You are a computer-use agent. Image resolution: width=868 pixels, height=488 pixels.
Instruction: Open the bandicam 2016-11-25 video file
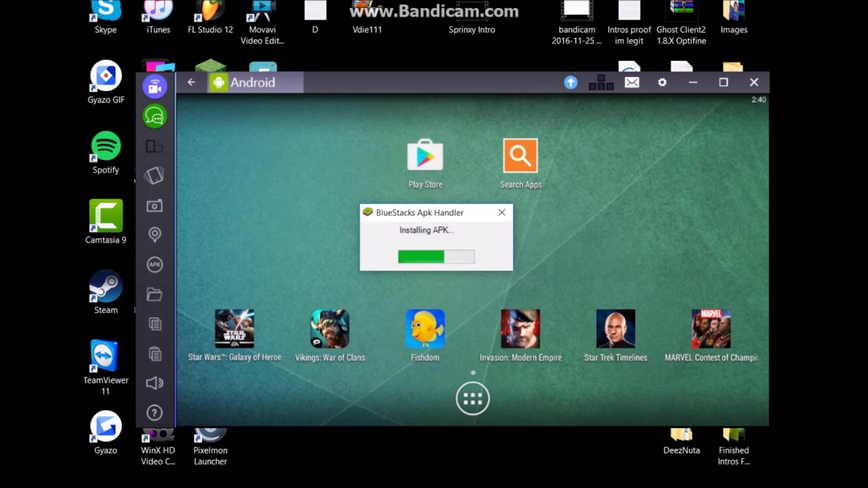pyautogui.click(x=576, y=23)
